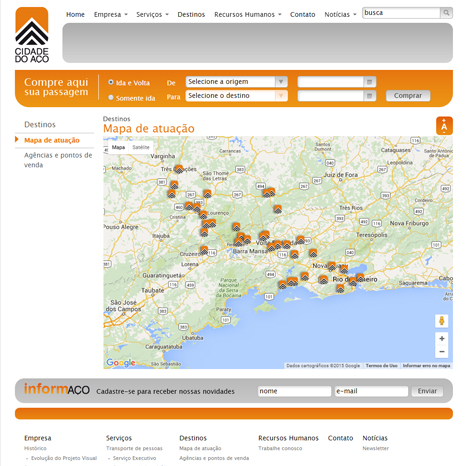Click the Cidade do Aço logo
The width and height of the screenshot is (466, 466).
32,35
